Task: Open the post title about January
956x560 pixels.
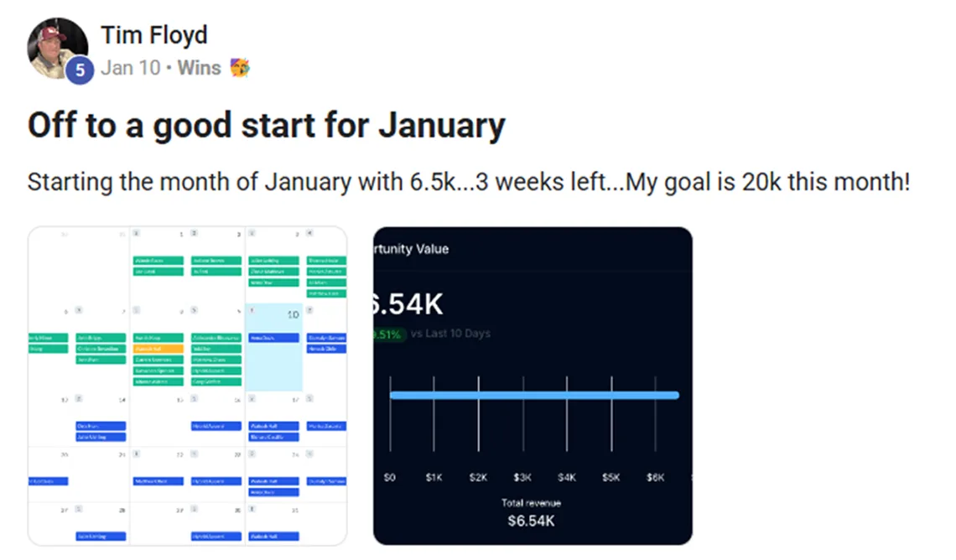Action: (266, 126)
